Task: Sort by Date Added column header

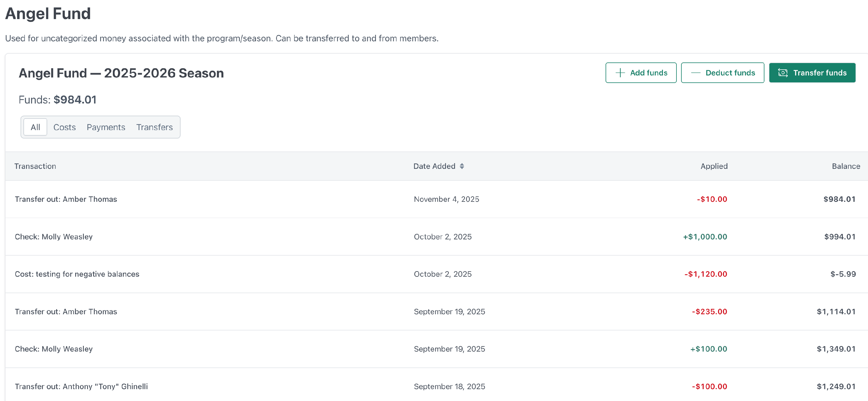Action: coord(434,166)
